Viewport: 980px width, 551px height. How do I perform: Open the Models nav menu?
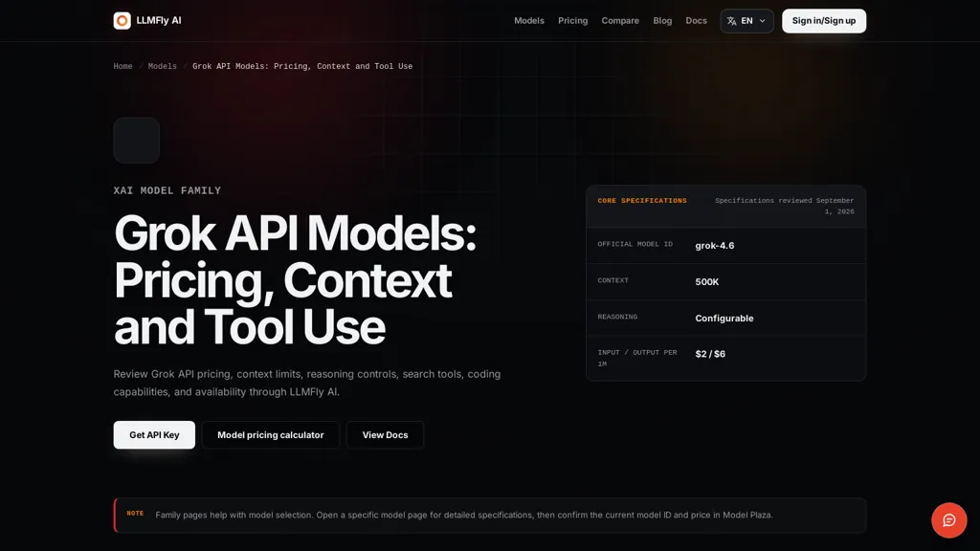coord(528,21)
